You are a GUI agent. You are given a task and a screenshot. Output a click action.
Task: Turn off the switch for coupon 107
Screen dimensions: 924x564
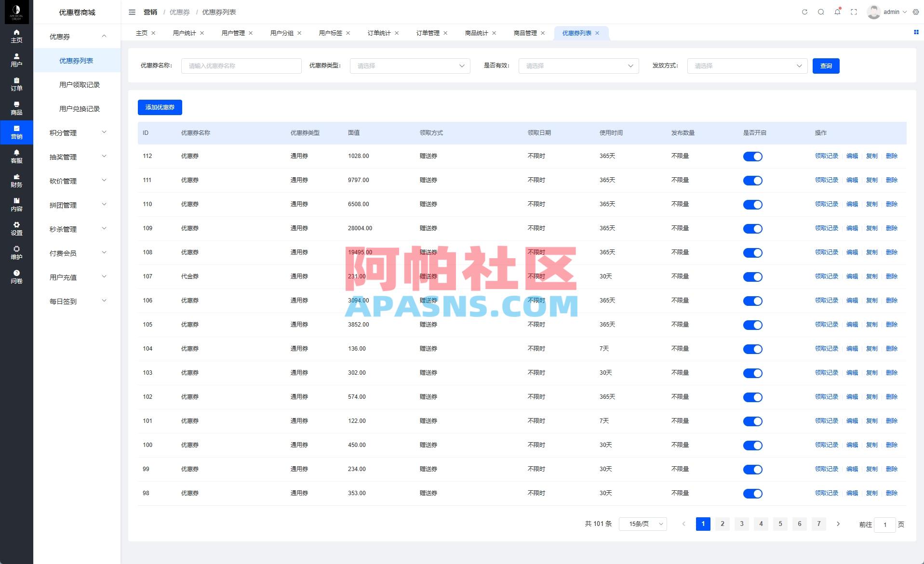click(753, 276)
